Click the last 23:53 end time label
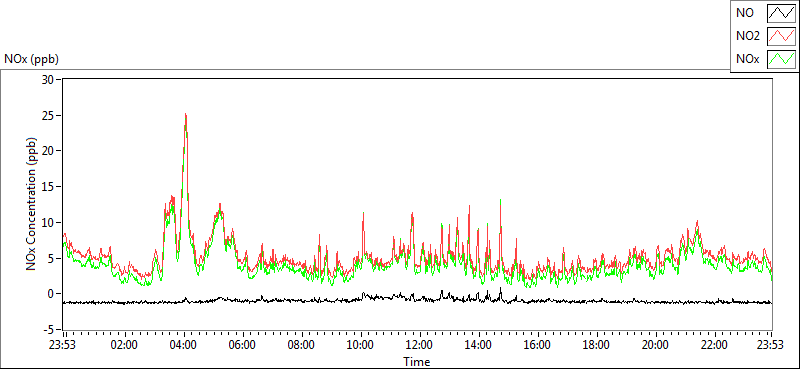Screen dimensions: 800x369 pyautogui.click(x=771, y=344)
